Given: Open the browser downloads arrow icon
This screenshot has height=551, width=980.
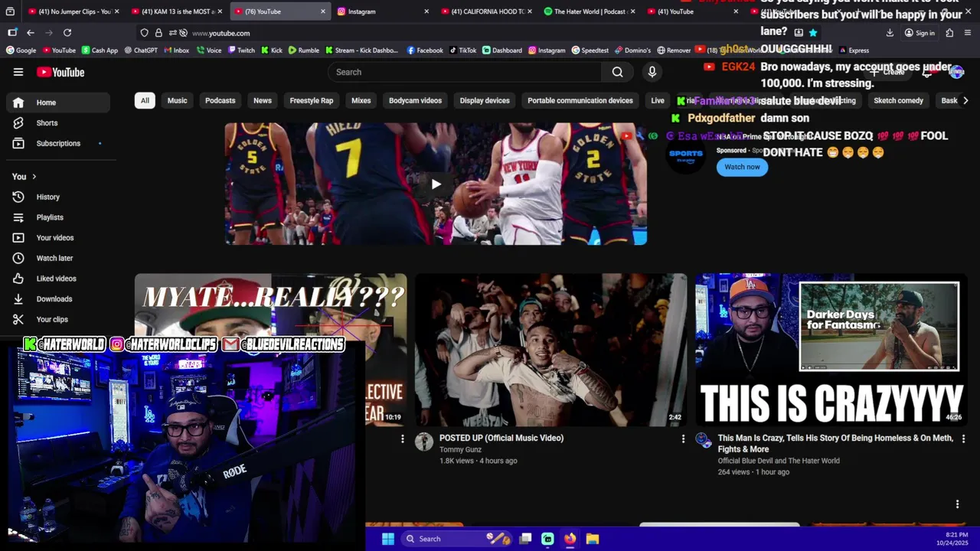Looking at the screenshot, I should click(890, 33).
